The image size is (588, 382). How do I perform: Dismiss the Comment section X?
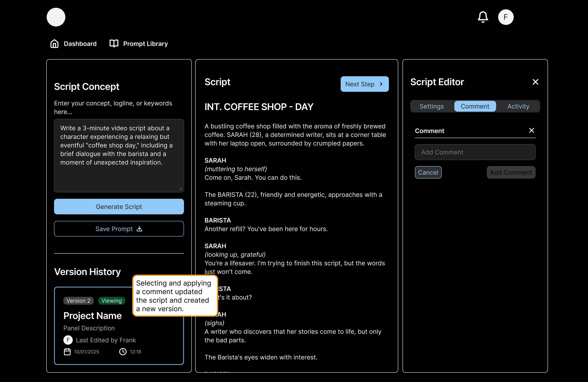click(531, 131)
